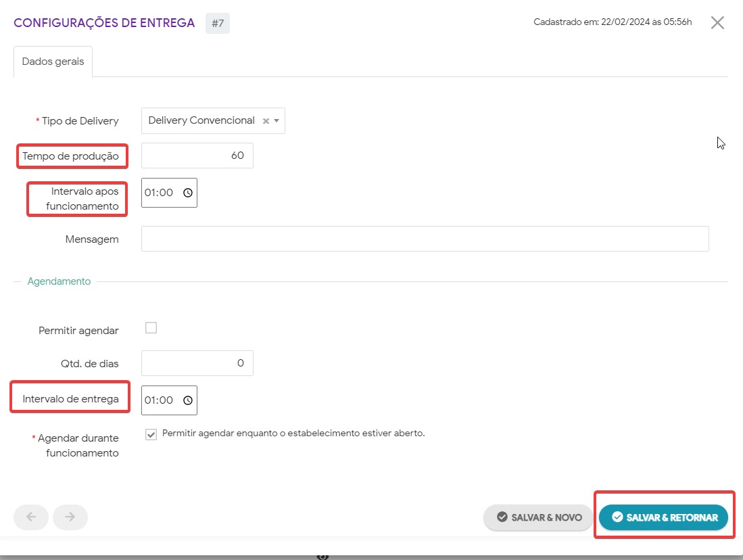Click the Agendamento section header

click(x=59, y=281)
